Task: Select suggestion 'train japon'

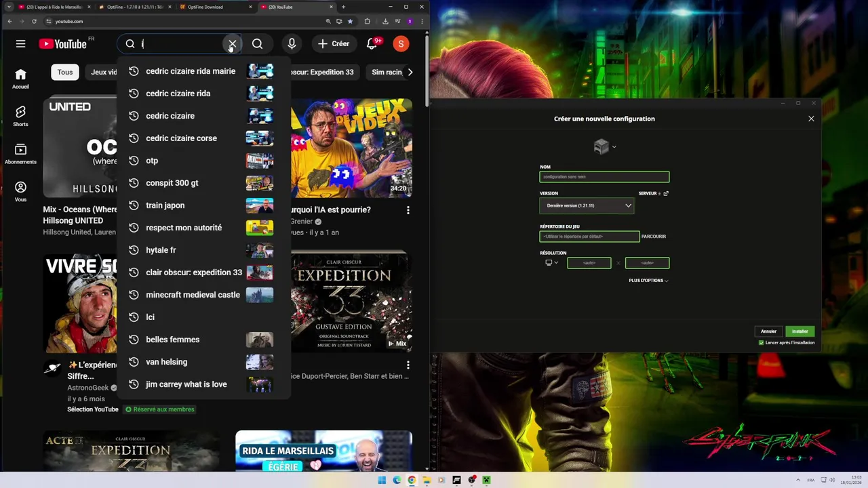Action: (x=203, y=205)
